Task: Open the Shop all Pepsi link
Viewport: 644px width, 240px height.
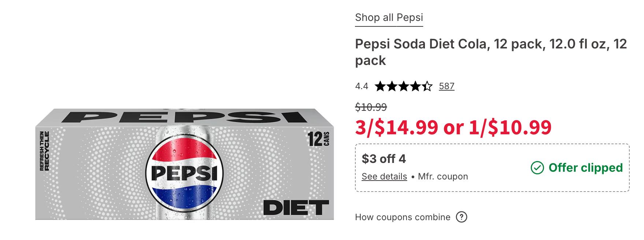Action: pyautogui.click(x=389, y=18)
